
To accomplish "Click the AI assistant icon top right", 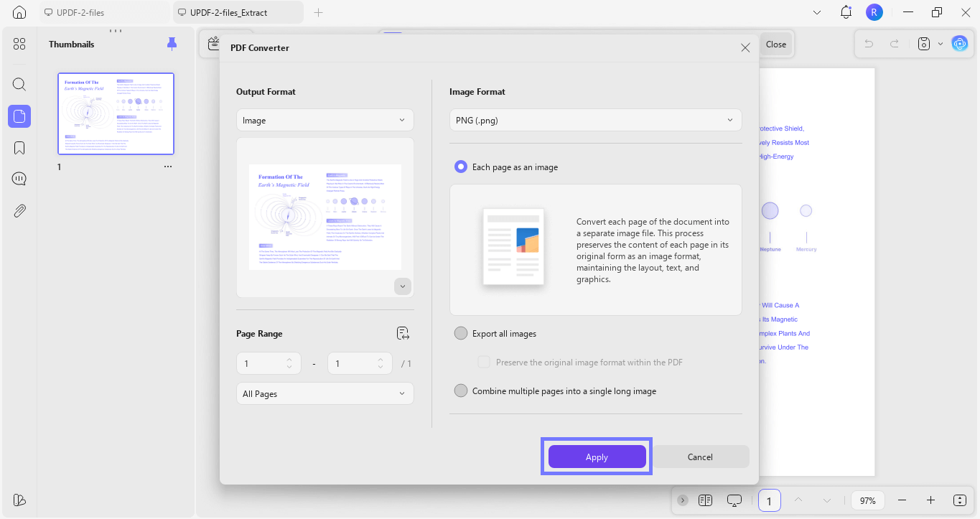I will (x=960, y=43).
